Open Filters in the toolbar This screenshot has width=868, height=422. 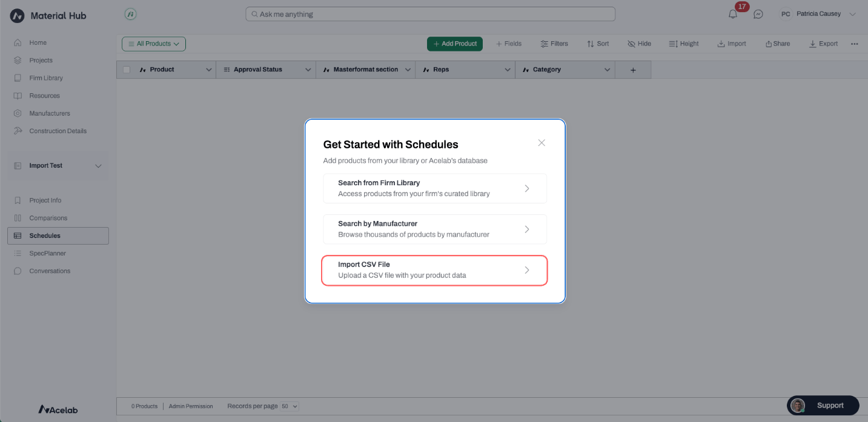pyautogui.click(x=554, y=44)
